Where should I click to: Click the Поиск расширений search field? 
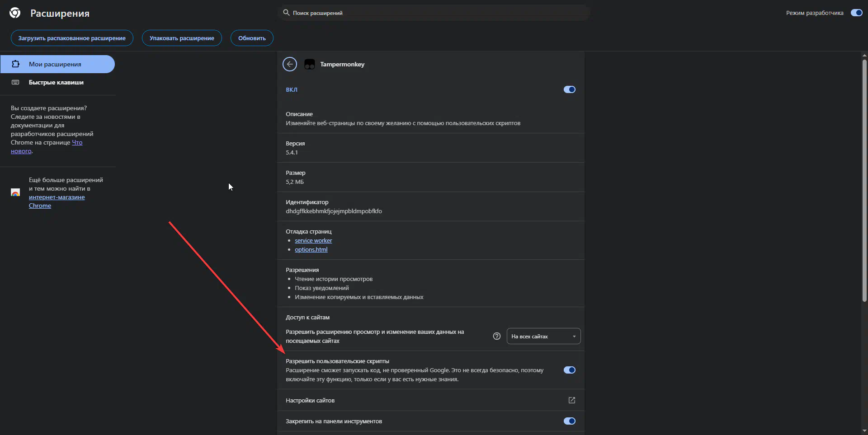(434, 13)
